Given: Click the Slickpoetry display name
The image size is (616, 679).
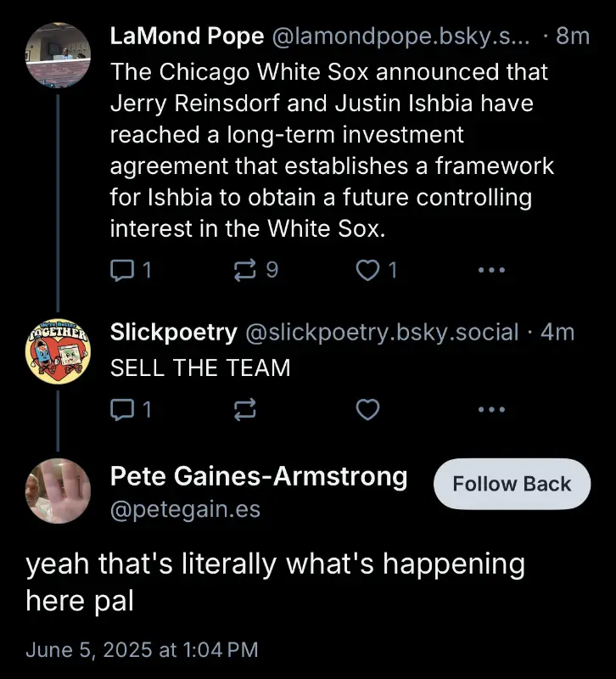Looking at the screenshot, I should 174,332.
